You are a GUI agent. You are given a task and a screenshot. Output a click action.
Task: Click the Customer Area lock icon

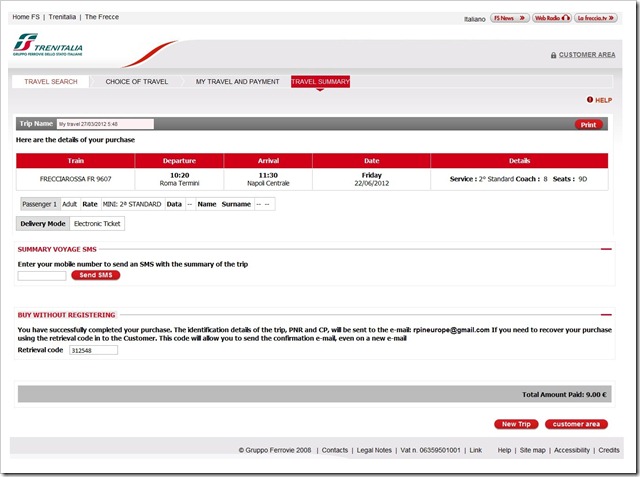pyautogui.click(x=553, y=55)
